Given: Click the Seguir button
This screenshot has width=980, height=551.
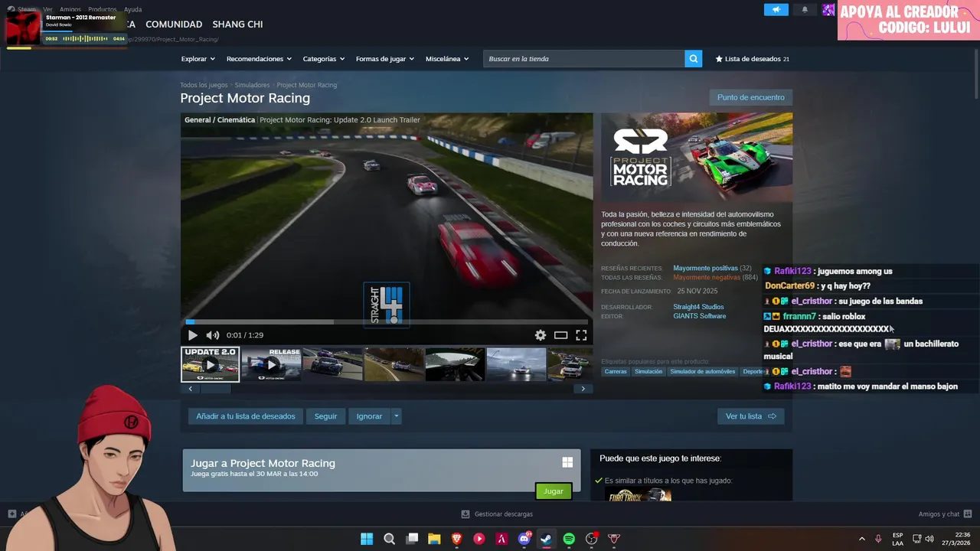Looking at the screenshot, I should click(x=325, y=416).
